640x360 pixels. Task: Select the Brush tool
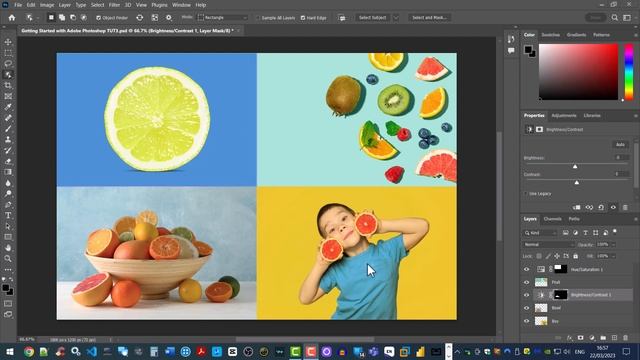pos(8,129)
